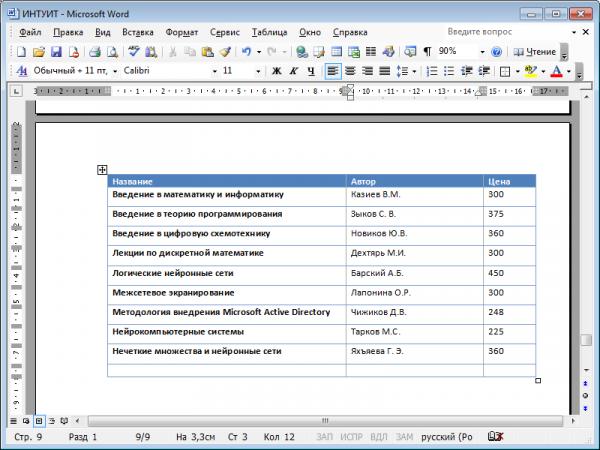Insert a hyperlink
Viewport: 600px width, 450px height.
(x=302, y=52)
